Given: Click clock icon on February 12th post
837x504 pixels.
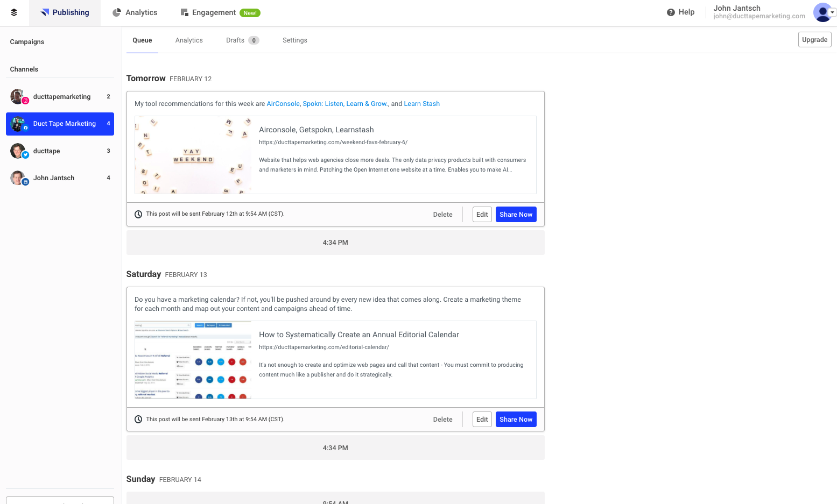Looking at the screenshot, I should point(138,214).
